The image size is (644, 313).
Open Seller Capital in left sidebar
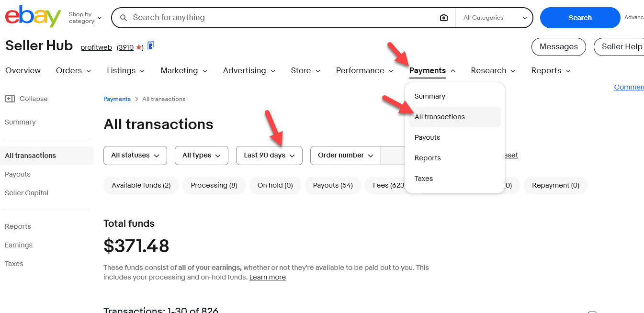[26, 193]
